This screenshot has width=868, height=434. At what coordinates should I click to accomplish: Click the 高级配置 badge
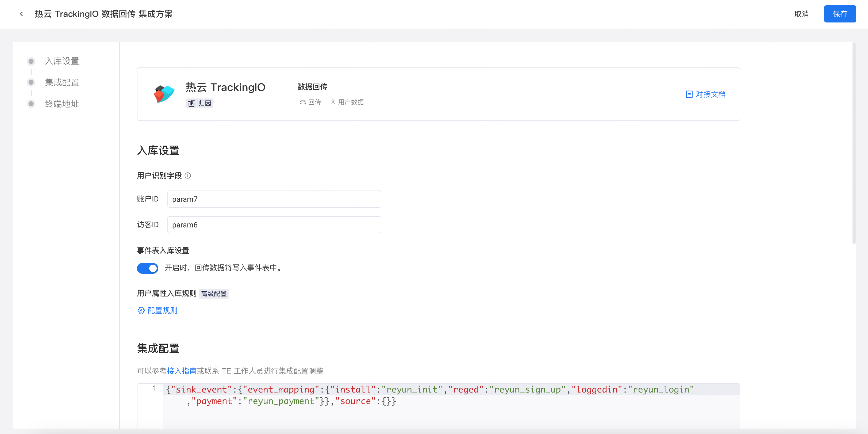(214, 293)
